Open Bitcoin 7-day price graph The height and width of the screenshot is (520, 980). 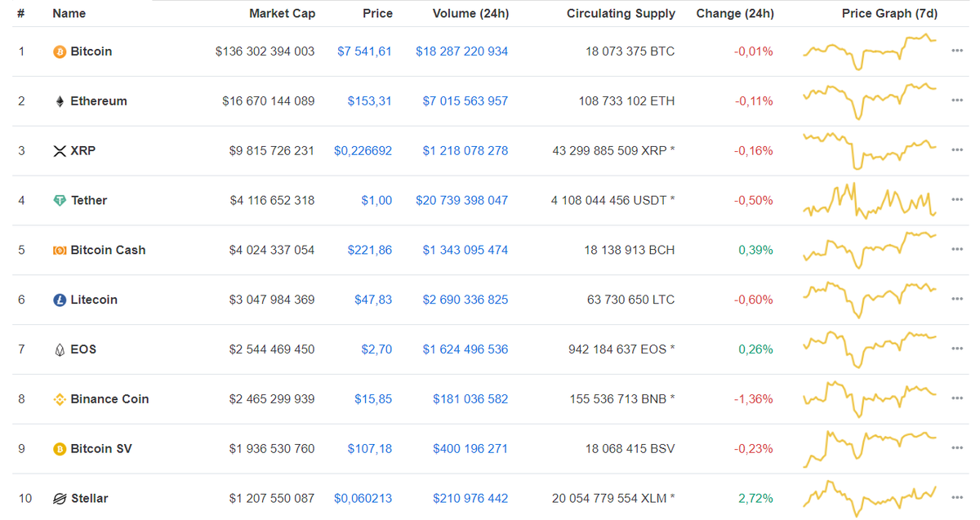(x=870, y=51)
